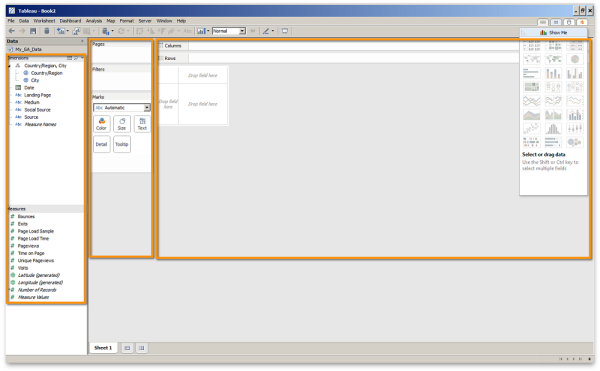Click the Back arrow in the toolbar
Viewport: 600px width, 371px height.
pos(12,31)
